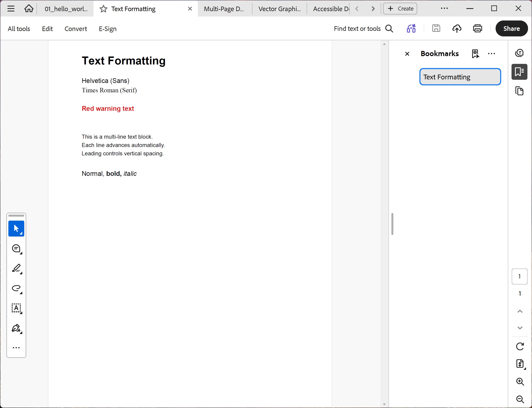Open the Convert menu
The height and width of the screenshot is (408, 532).
pos(76,28)
